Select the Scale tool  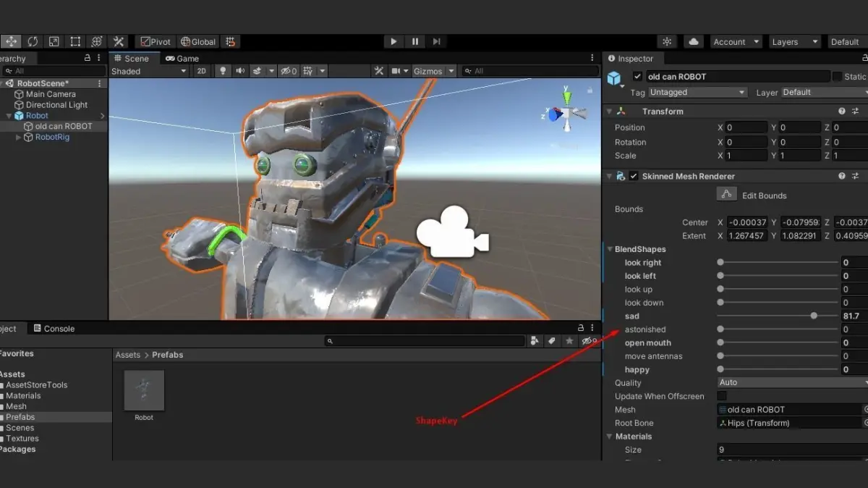(54, 42)
